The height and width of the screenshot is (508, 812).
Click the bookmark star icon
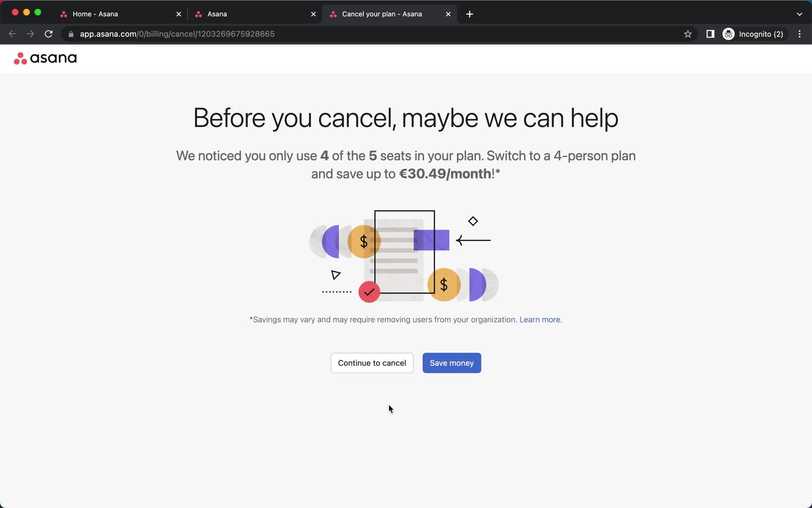(x=689, y=33)
